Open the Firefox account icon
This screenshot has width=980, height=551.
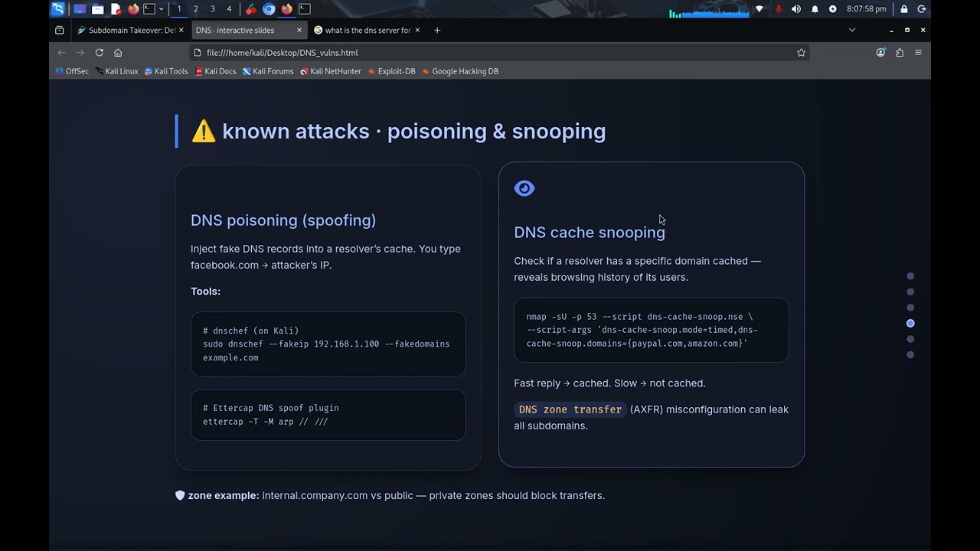pyautogui.click(x=880, y=53)
